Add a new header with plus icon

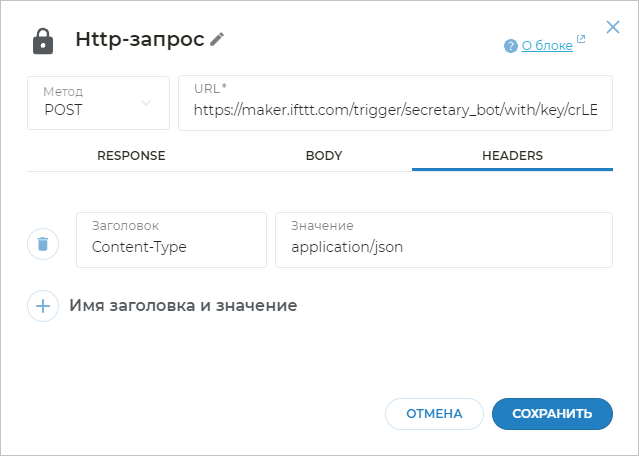[43, 305]
